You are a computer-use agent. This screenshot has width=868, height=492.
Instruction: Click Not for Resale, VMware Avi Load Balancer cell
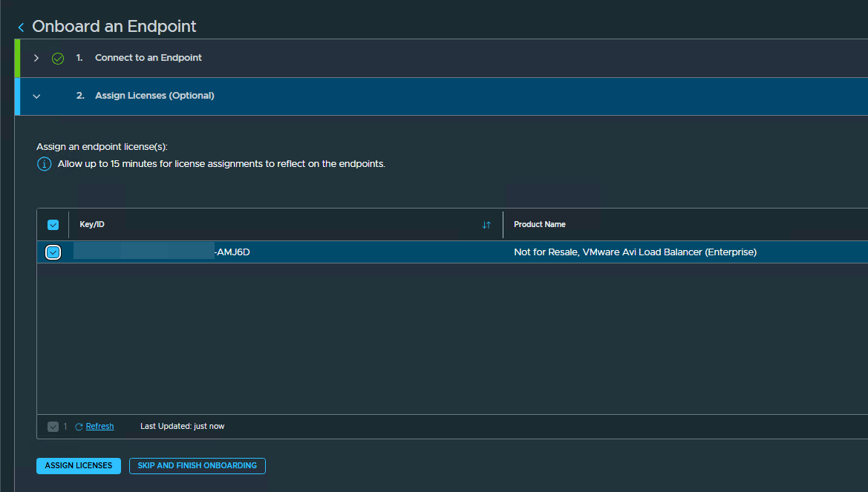pyautogui.click(x=635, y=252)
